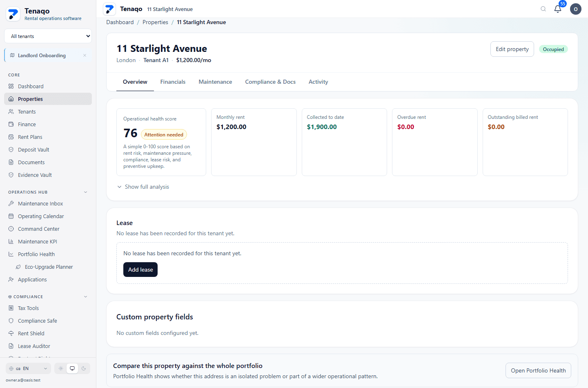Image resolution: width=588 pixels, height=388 pixels.
Task: Click the Overdue rent $0.00 value
Action: click(x=405, y=127)
